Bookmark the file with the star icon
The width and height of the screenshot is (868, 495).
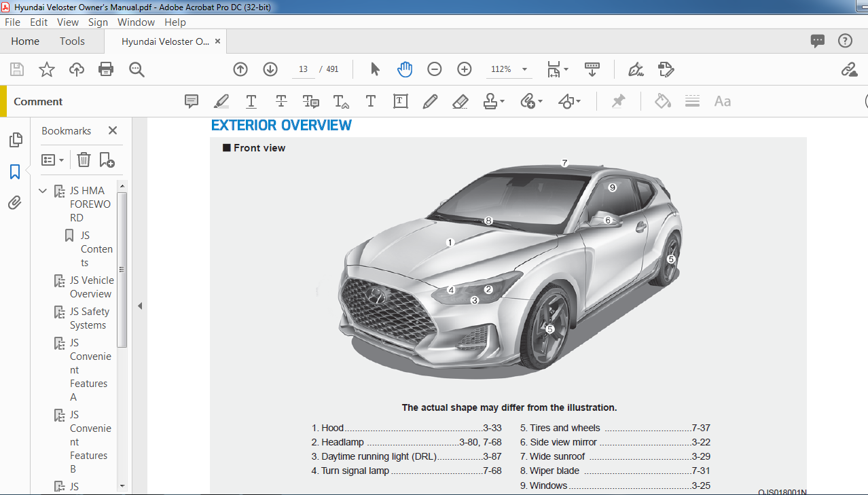coord(47,69)
